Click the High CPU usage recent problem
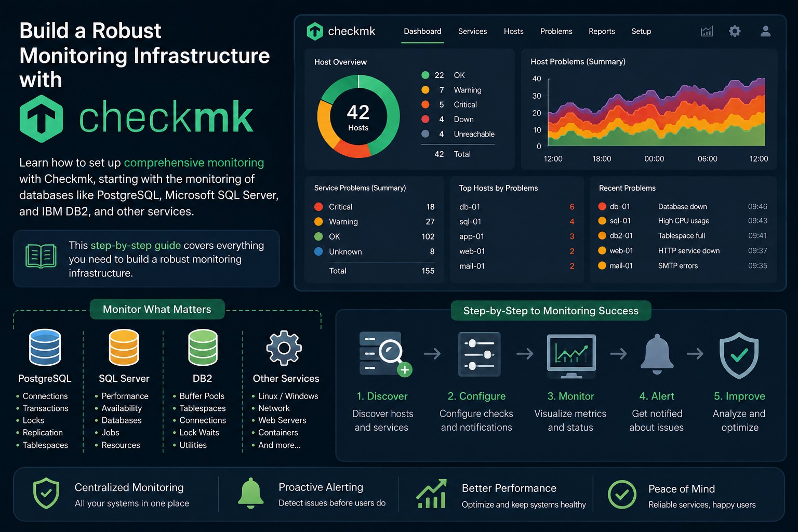This screenshot has height=532, width=798. tap(683, 221)
